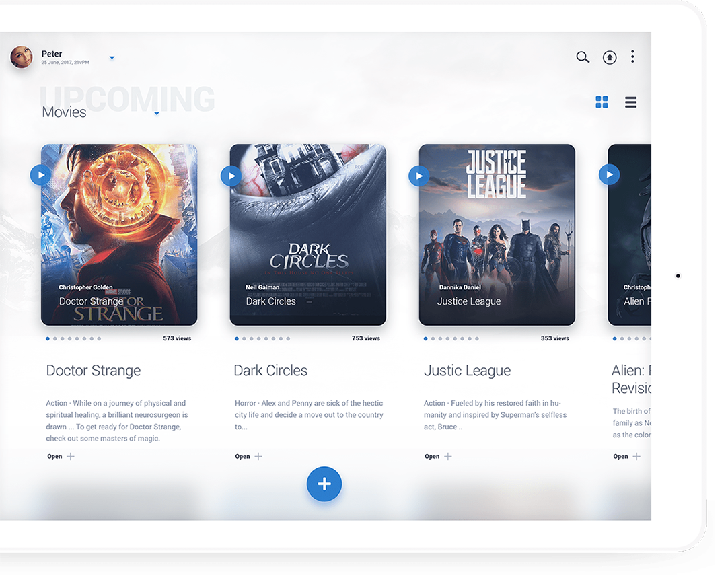Open the partially visible Alien poster
This screenshot has height=588, width=728.
[x=629, y=234]
